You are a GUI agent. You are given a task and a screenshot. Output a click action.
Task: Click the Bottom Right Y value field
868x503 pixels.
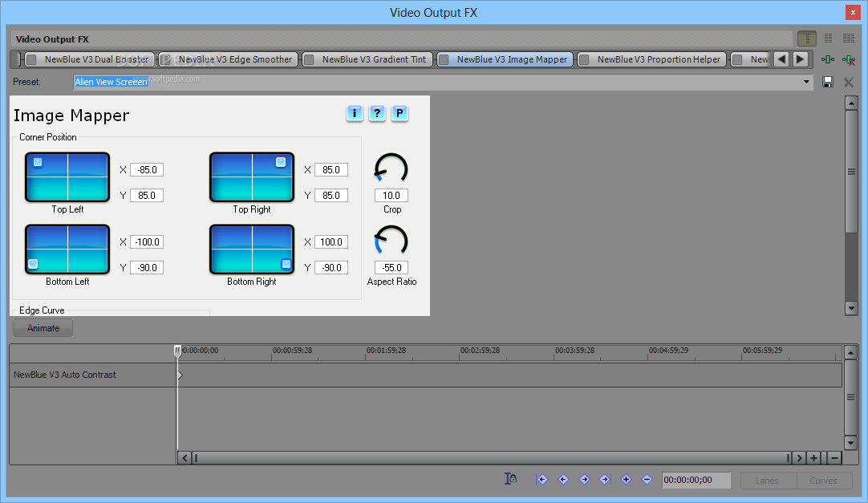pyautogui.click(x=331, y=267)
